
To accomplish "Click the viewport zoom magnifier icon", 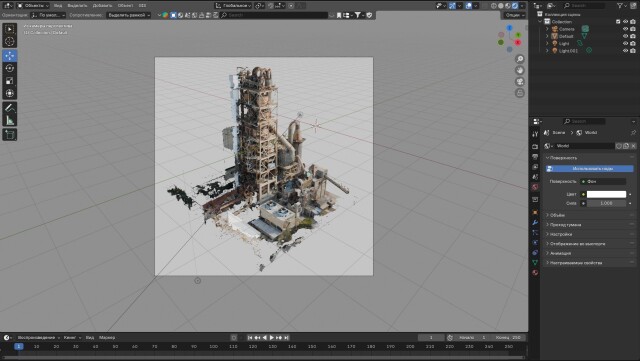I will point(520,59).
